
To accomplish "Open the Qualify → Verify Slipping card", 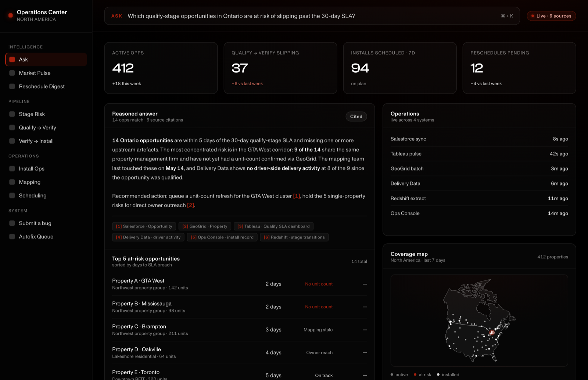I will tap(280, 68).
